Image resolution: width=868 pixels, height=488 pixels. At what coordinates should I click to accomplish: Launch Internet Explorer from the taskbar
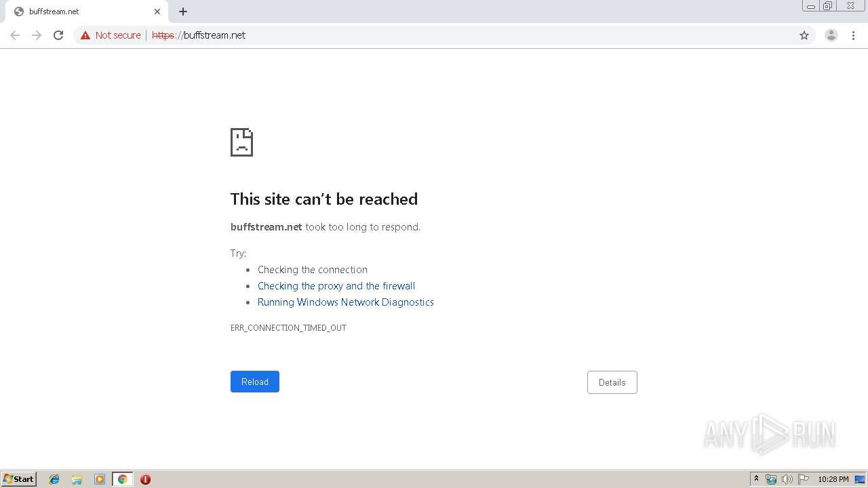point(54,479)
